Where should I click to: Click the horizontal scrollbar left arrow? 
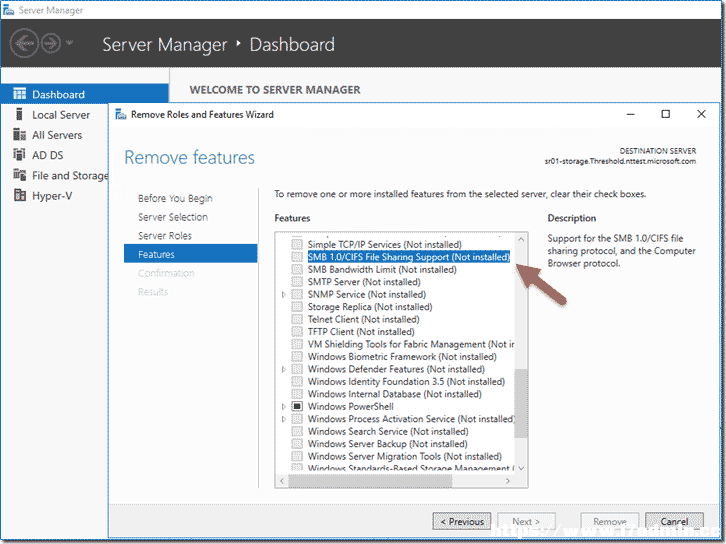click(282, 481)
